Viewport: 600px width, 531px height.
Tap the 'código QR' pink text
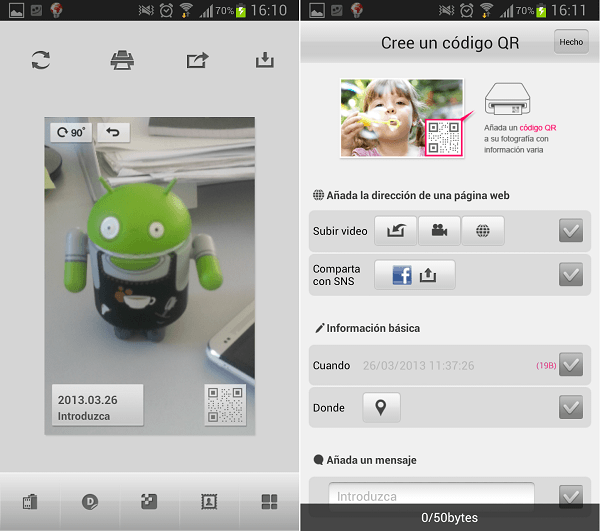(x=538, y=128)
